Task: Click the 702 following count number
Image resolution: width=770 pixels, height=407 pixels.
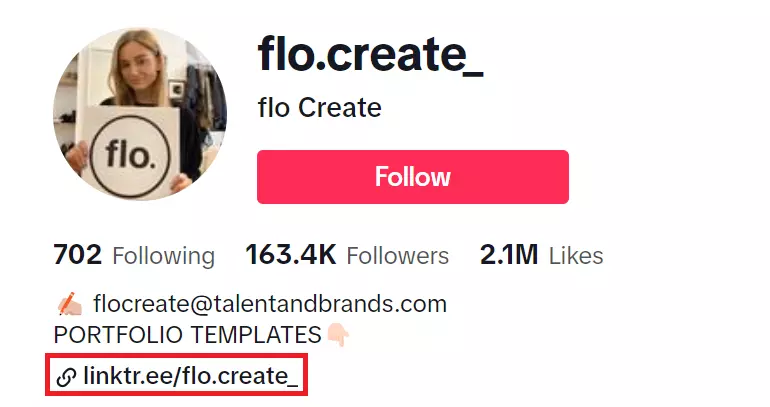Action: (78, 255)
